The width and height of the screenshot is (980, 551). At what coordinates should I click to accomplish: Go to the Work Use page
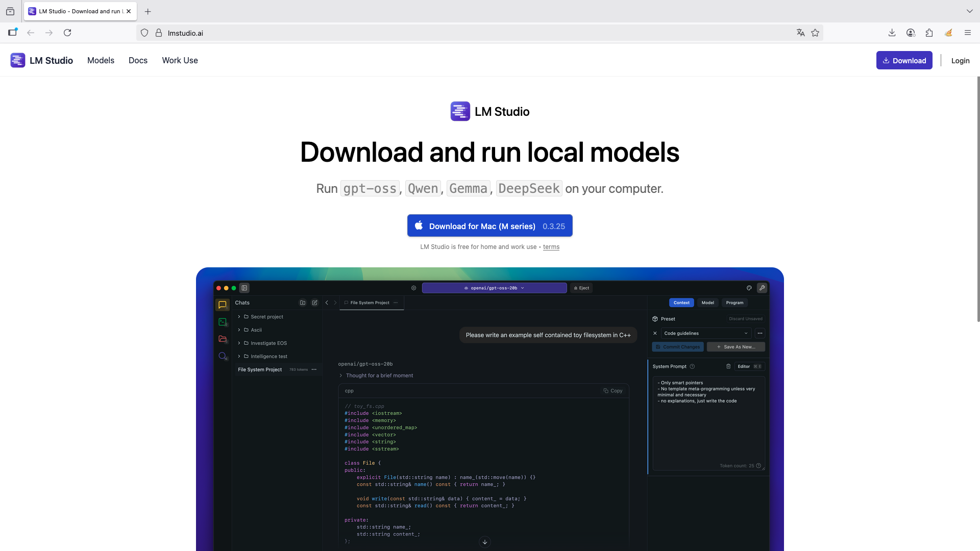(180, 60)
